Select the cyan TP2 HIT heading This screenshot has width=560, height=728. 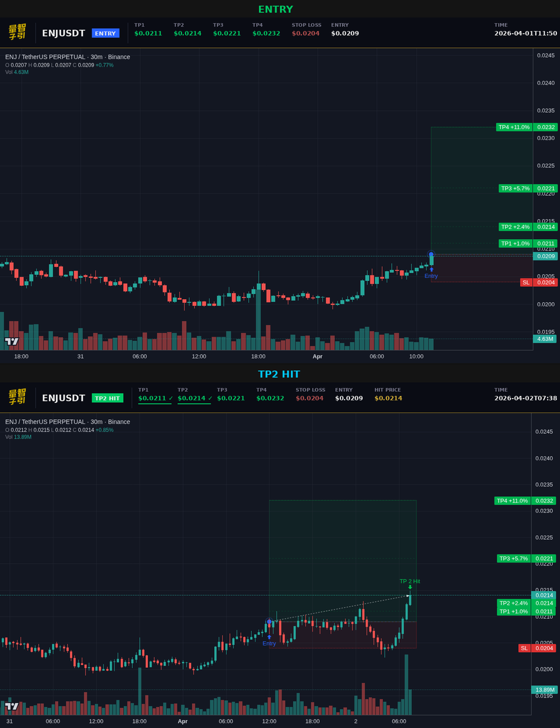click(280, 374)
